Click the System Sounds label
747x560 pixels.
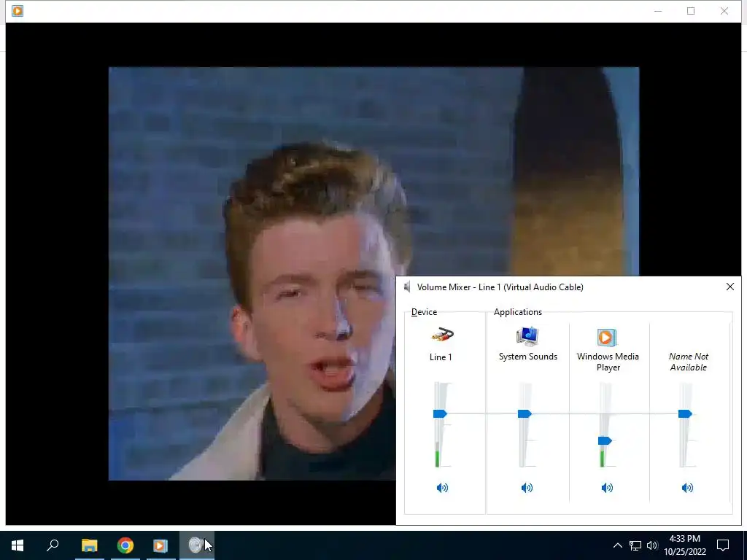tap(528, 356)
